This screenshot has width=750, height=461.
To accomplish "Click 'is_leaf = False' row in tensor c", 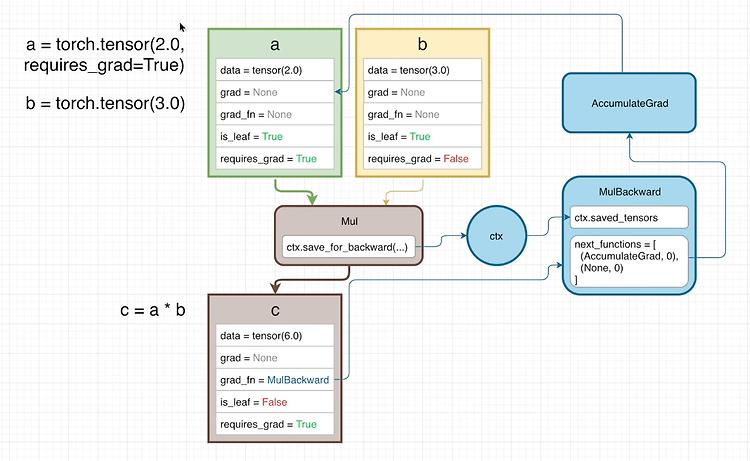I will pyautogui.click(x=275, y=402).
